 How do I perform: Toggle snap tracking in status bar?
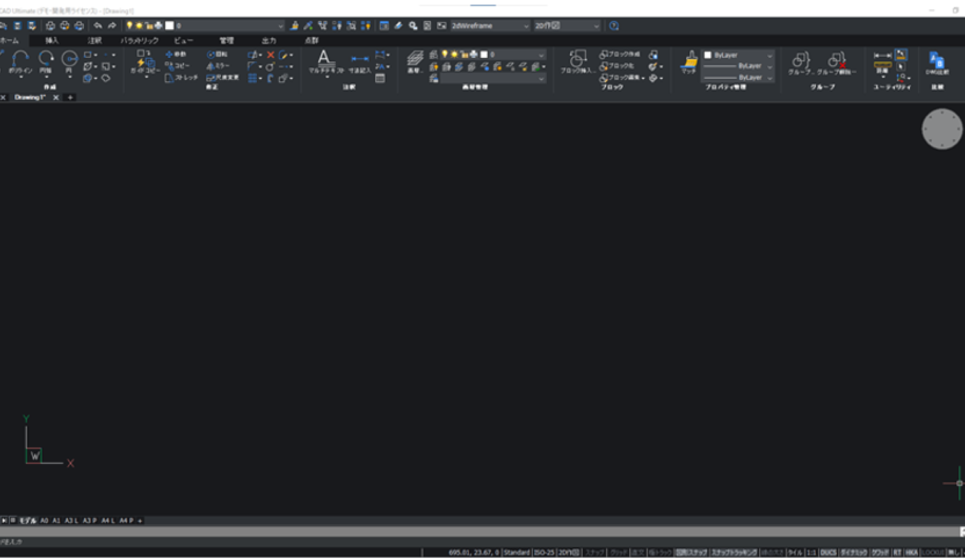[x=734, y=552]
